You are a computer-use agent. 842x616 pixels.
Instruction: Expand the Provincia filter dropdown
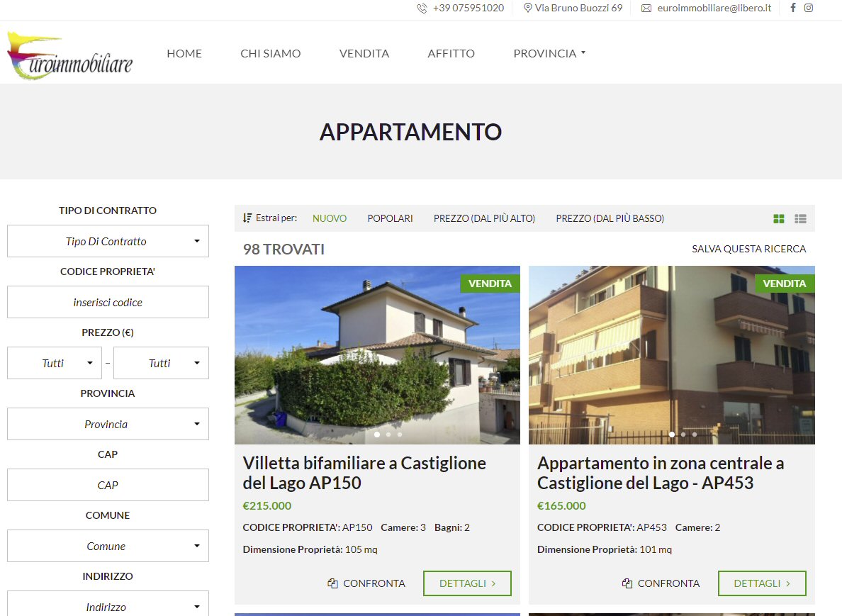[x=108, y=425]
